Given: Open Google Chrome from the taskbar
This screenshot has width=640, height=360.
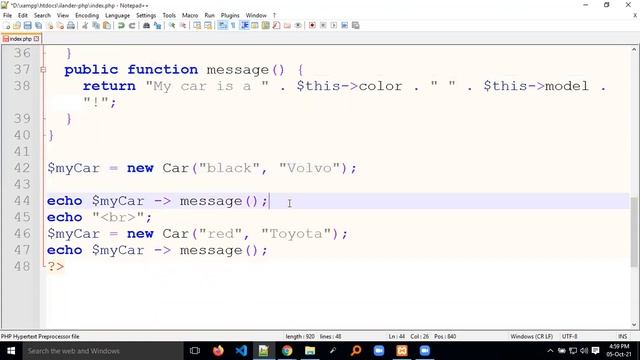Looking at the screenshot, I should pyautogui.click(x=287, y=351).
